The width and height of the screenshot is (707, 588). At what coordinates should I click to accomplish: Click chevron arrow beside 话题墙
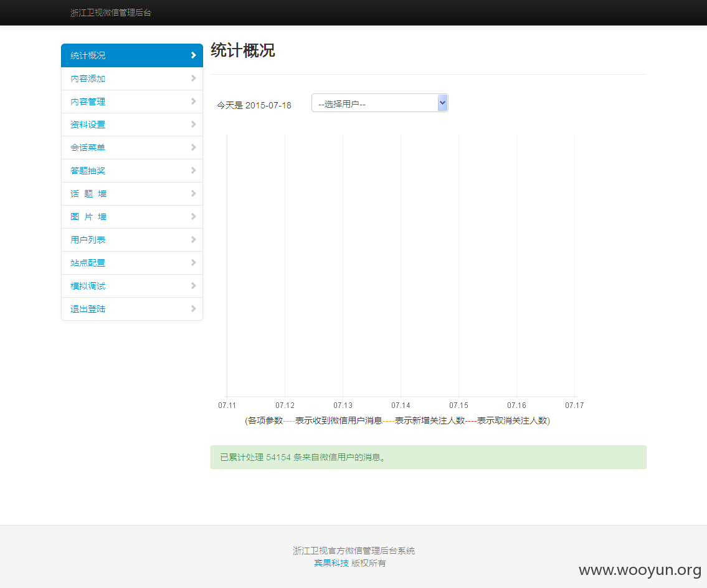coord(194,193)
